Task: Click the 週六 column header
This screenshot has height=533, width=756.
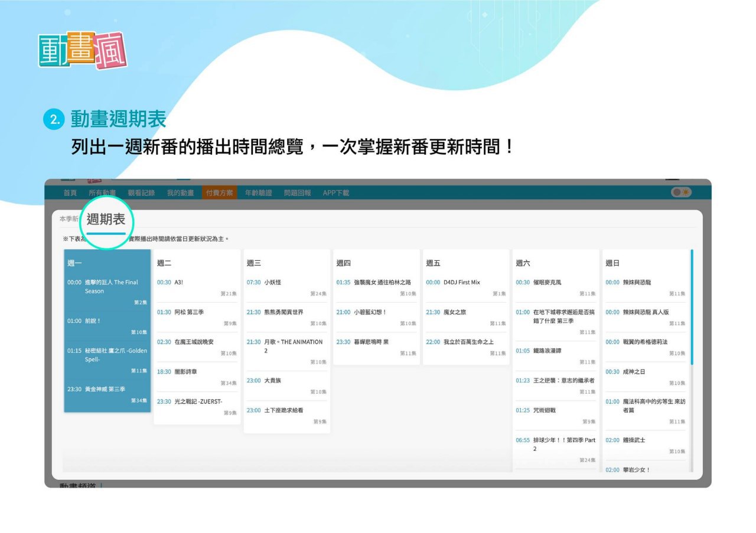Action: click(x=523, y=263)
